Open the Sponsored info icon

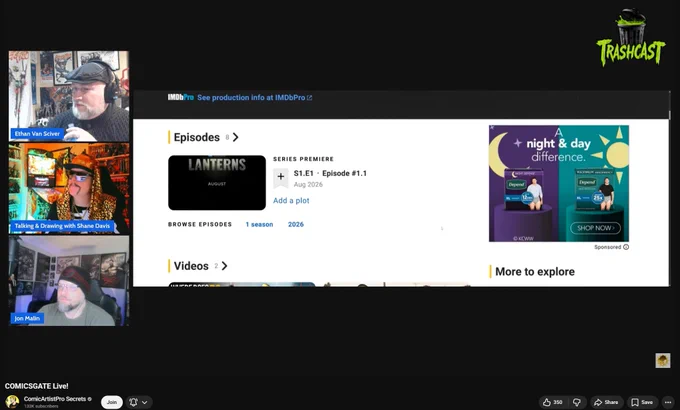coord(626,247)
